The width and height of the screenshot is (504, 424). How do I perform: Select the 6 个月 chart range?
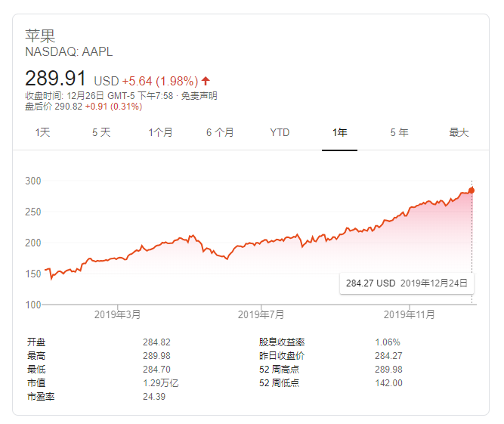(220, 132)
